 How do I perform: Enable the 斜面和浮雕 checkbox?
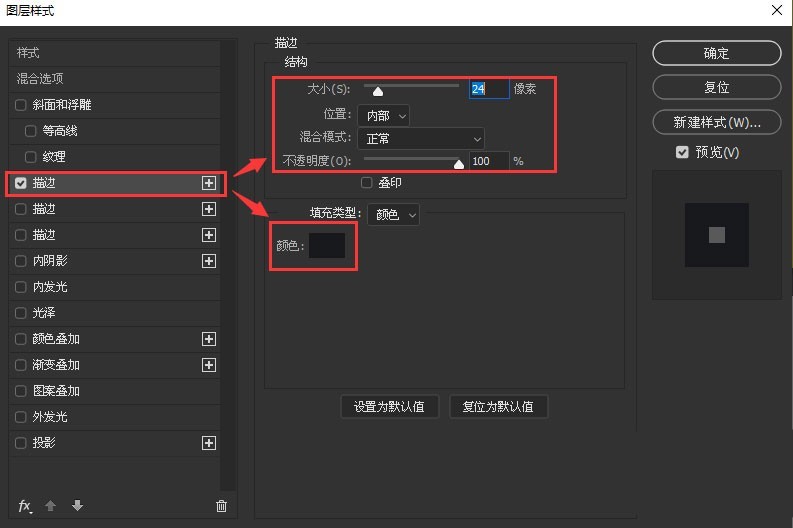click(x=21, y=105)
